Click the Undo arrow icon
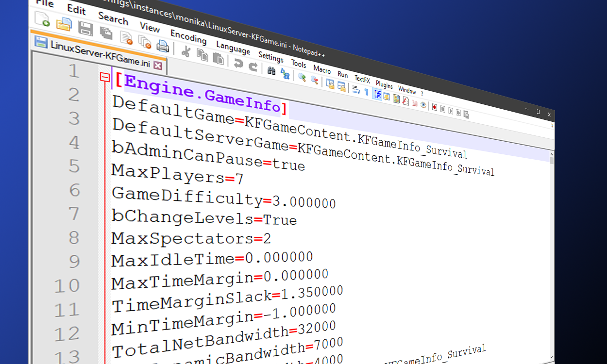This screenshot has width=607, height=364. coord(238,63)
